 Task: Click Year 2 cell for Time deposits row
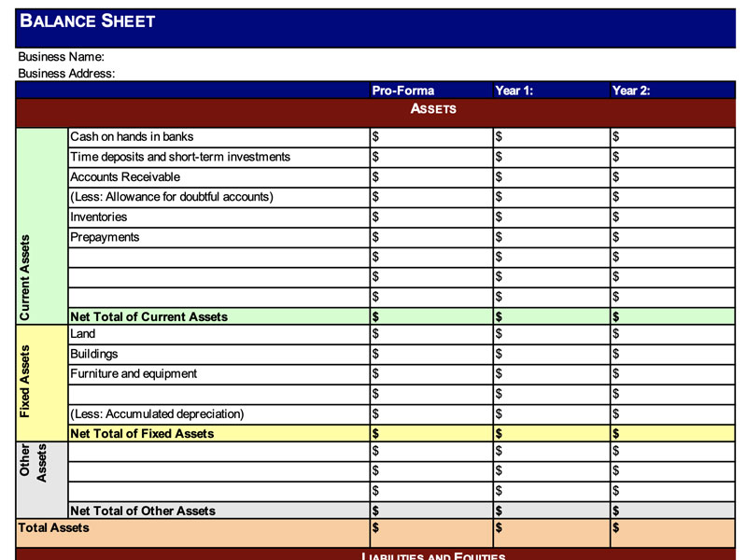click(672, 157)
